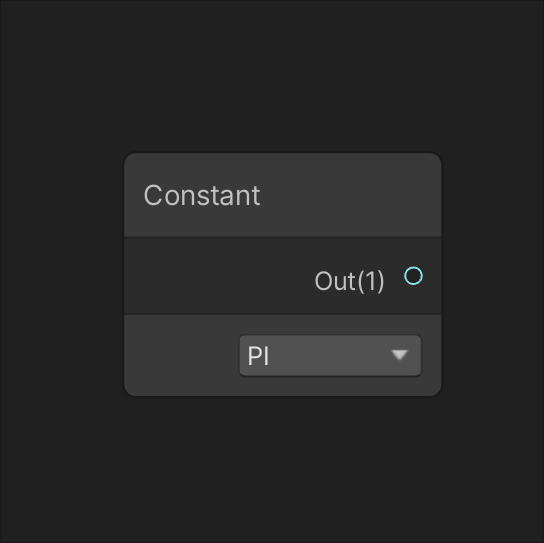Select the Constant node by its title
Viewport: 544px width, 543px height.
[x=202, y=195]
